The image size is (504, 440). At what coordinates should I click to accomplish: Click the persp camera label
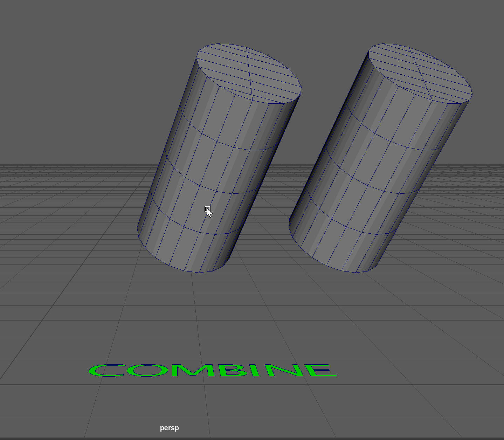click(169, 428)
